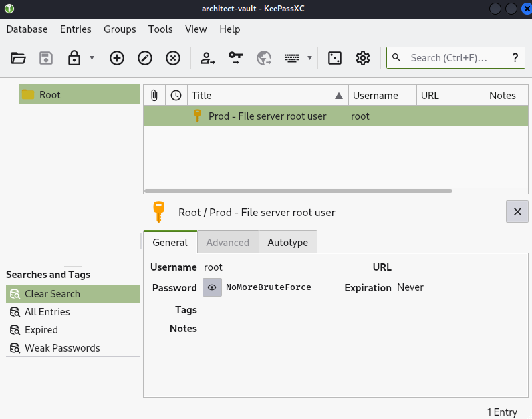This screenshot has width=532, height=419.
Task: Select the Root group in tree
Action: point(50,95)
